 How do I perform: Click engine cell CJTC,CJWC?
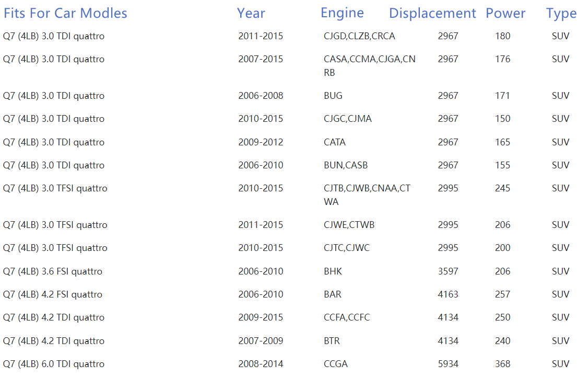(347, 248)
